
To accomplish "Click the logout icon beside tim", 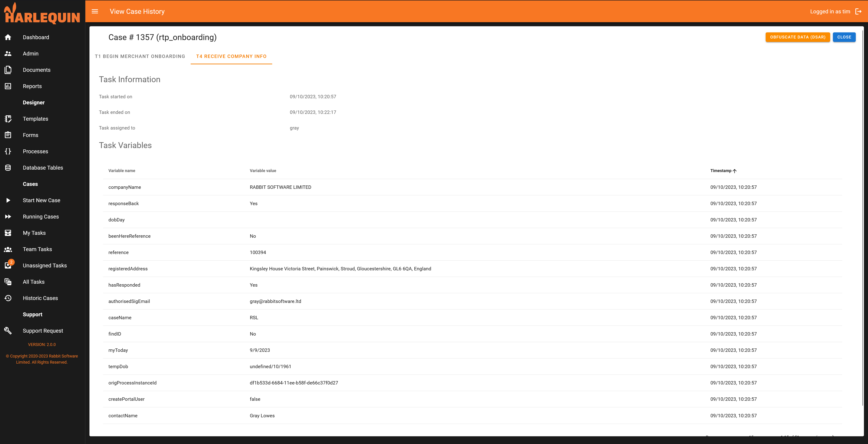I will (x=858, y=12).
